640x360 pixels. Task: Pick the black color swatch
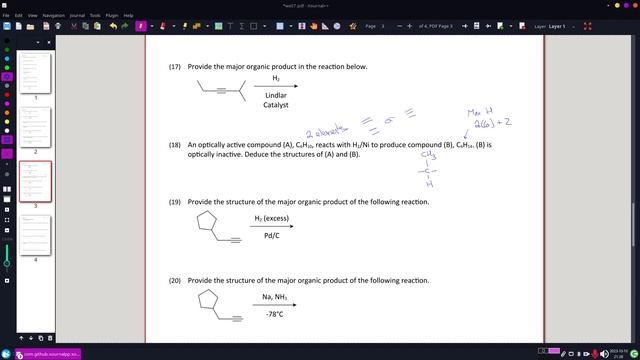(7, 41)
